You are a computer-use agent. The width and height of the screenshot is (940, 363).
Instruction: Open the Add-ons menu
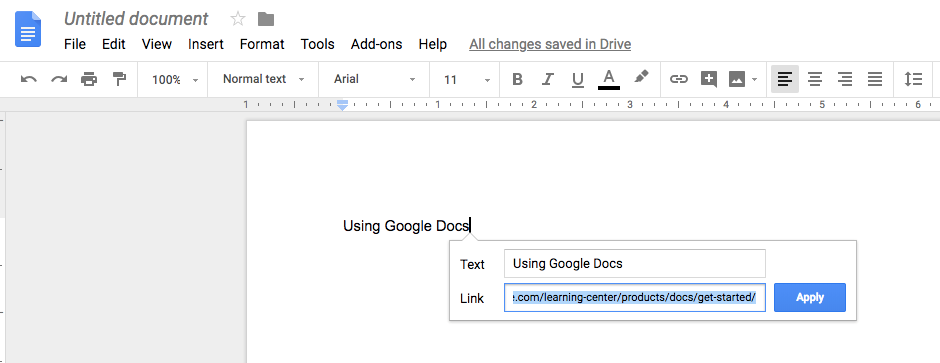pyautogui.click(x=376, y=44)
